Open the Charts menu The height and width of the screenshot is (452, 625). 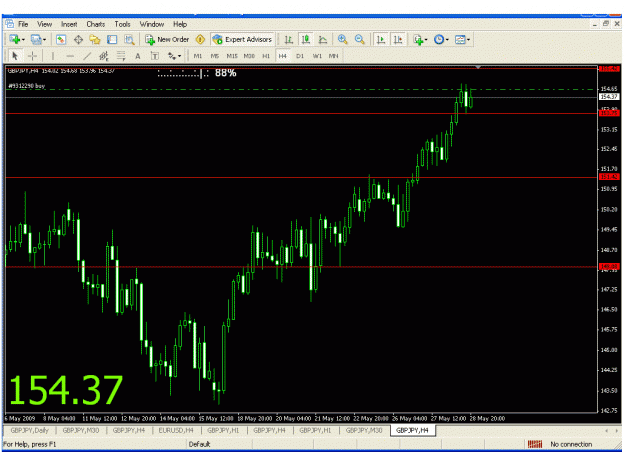(96, 24)
